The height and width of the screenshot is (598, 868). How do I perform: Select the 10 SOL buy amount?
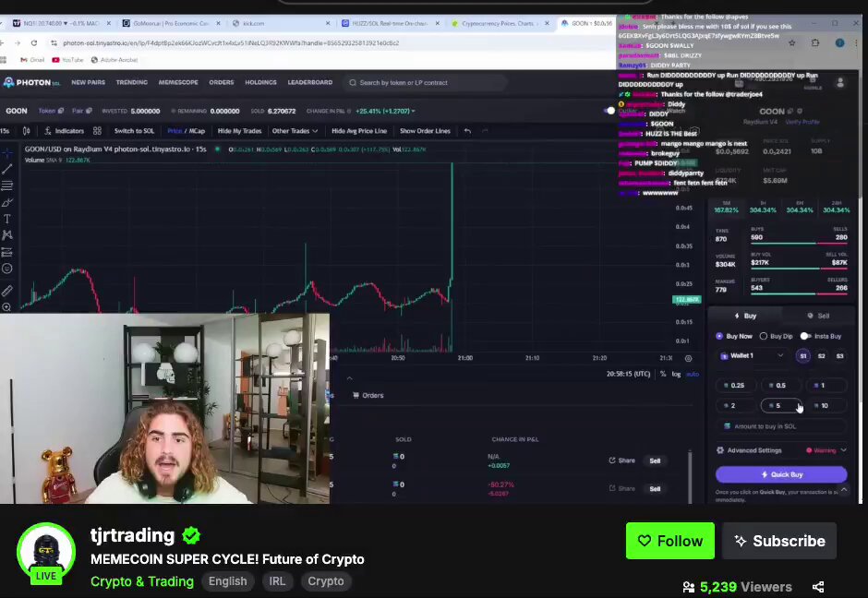pyautogui.click(x=826, y=406)
